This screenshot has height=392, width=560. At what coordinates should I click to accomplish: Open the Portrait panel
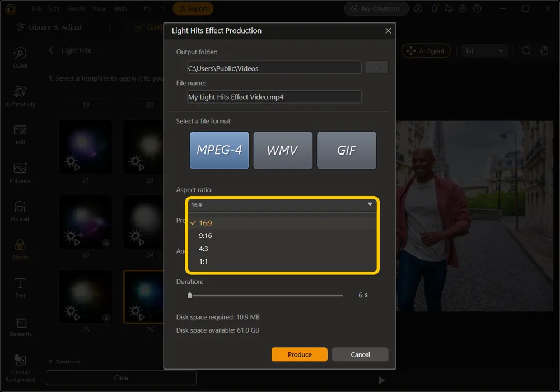click(20, 211)
